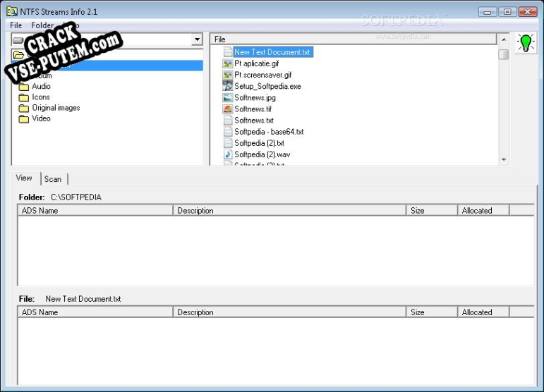Select Softnews.tif in file list
544x392 pixels.
(x=253, y=109)
